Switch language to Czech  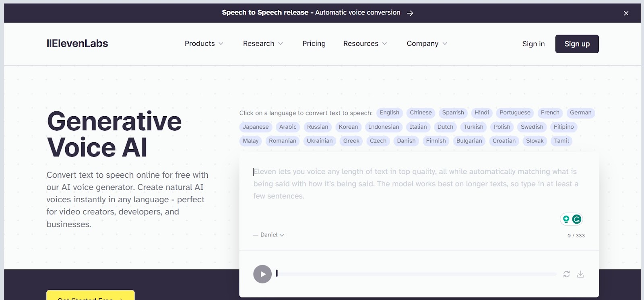tap(378, 141)
